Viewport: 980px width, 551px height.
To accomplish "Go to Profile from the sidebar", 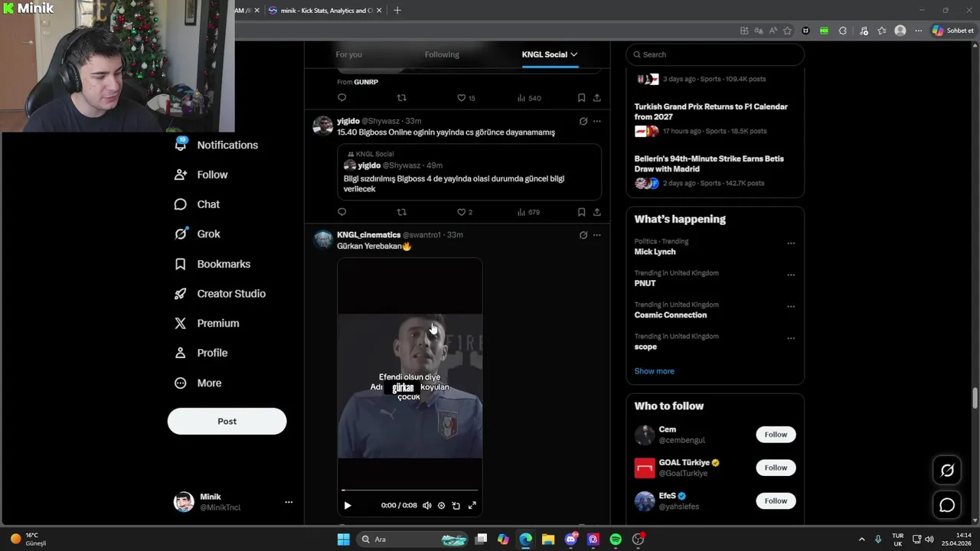I will [201, 353].
